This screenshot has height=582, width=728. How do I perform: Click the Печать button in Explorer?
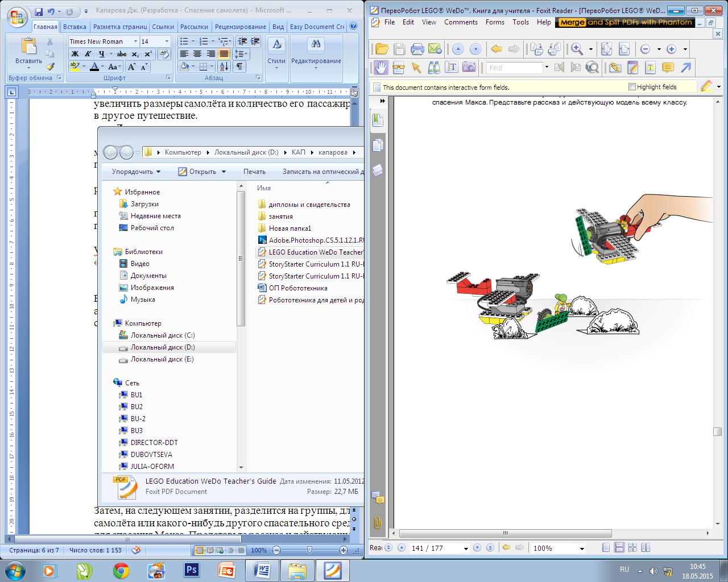click(x=254, y=172)
